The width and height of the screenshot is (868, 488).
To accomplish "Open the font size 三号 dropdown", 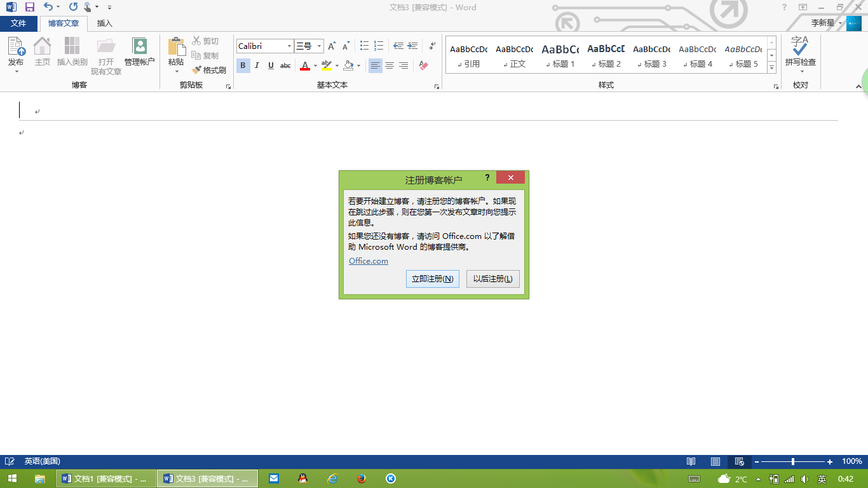I will (319, 46).
